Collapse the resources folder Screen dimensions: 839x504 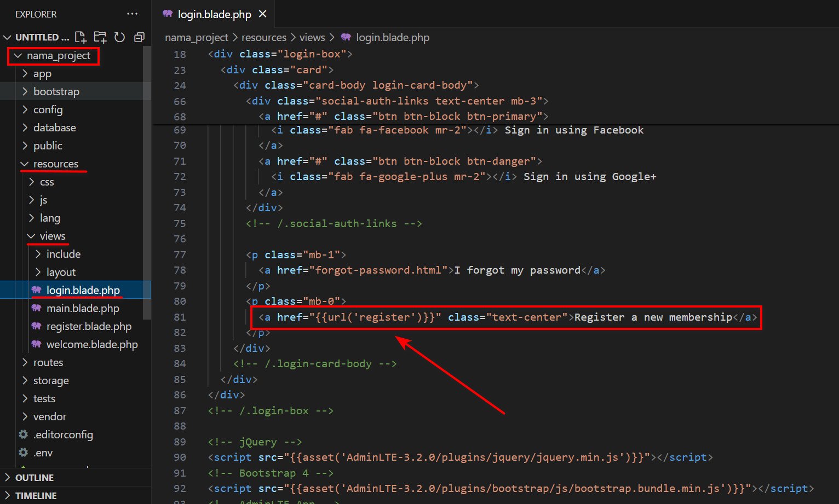click(x=25, y=164)
